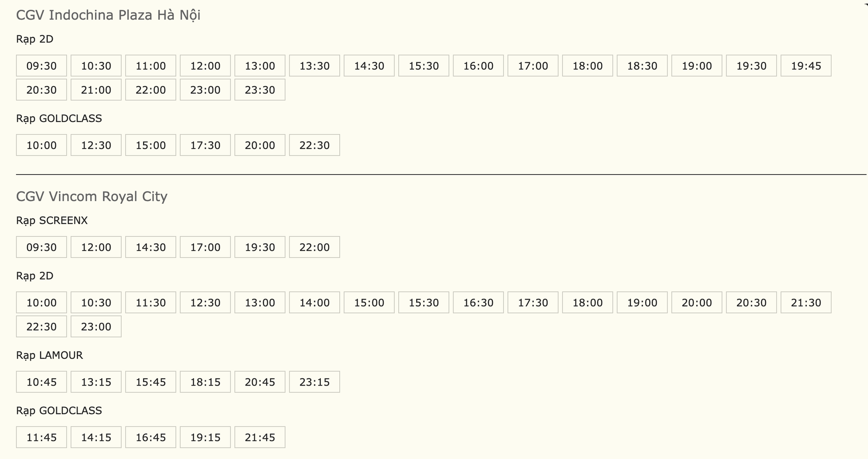Select 17:30 GOLDCLASS showtime at Indochina Plaza
The width and height of the screenshot is (868, 459).
205,145
